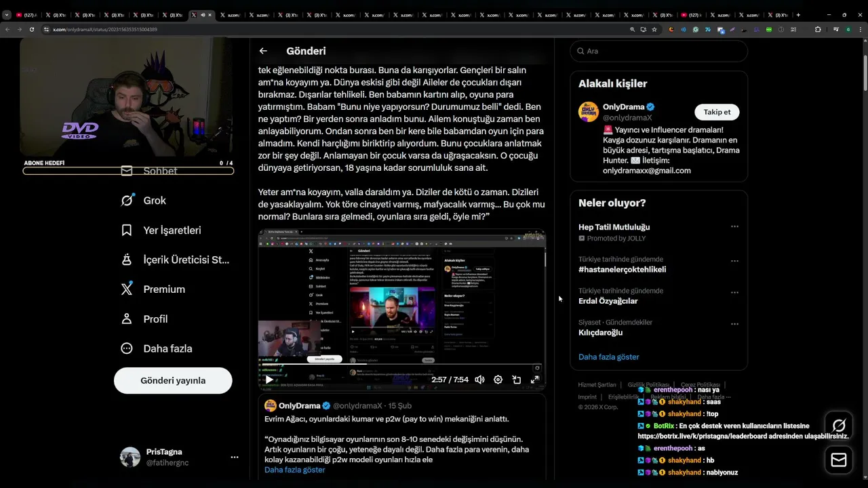Viewport: 868px width, 488px height.
Task: Open Yer İşaretleri bookmarks in sidebar
Action: click(161, 230)
